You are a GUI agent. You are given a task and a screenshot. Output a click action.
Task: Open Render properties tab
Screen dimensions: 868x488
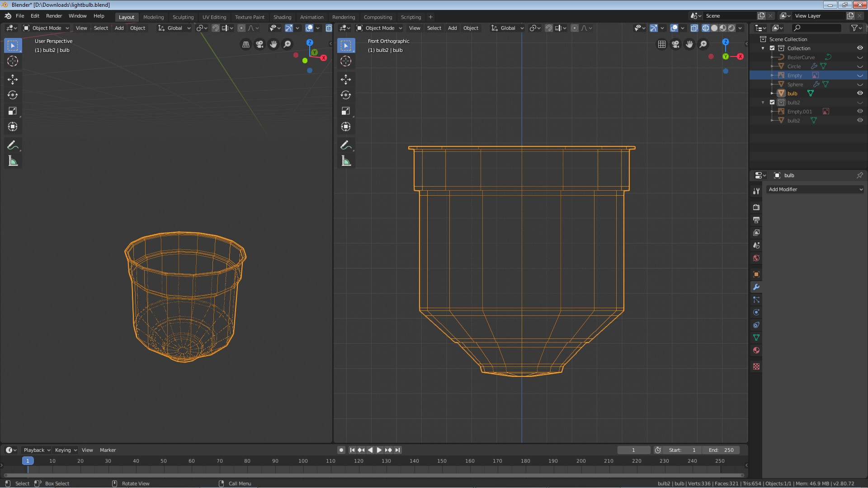point(756,207)
